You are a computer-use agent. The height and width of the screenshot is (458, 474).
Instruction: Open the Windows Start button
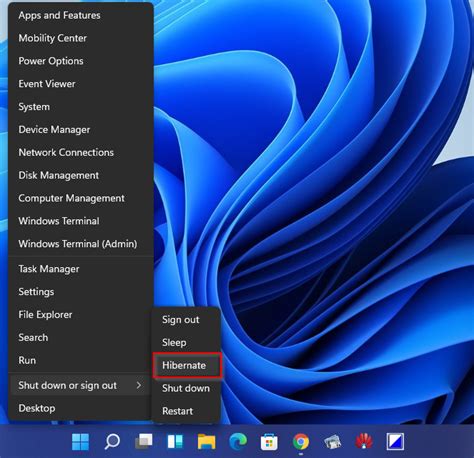click(80, 442)
